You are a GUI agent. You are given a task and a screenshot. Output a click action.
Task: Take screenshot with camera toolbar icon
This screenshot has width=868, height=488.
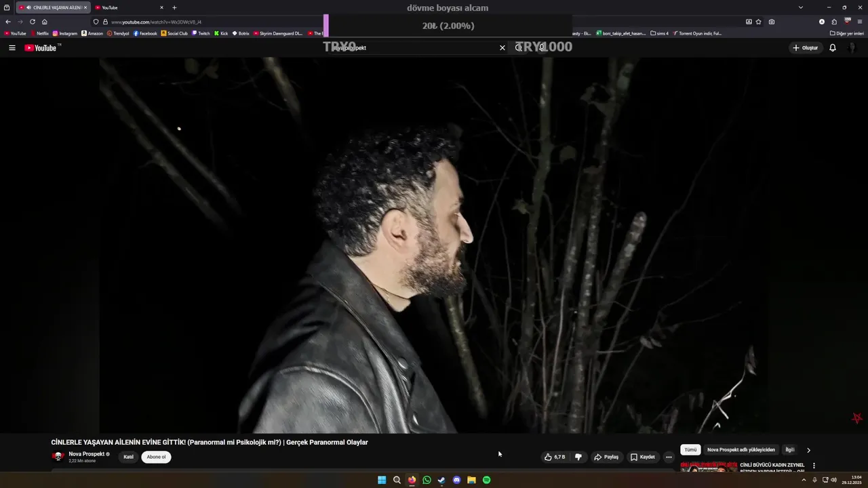pyautogui.click(x=772, y=22)
